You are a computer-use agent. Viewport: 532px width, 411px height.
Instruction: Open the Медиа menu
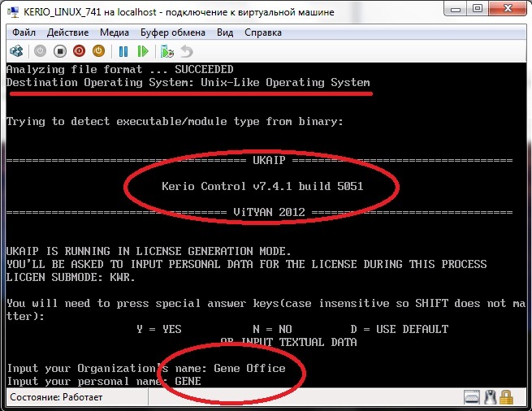(x=115, y=32)
